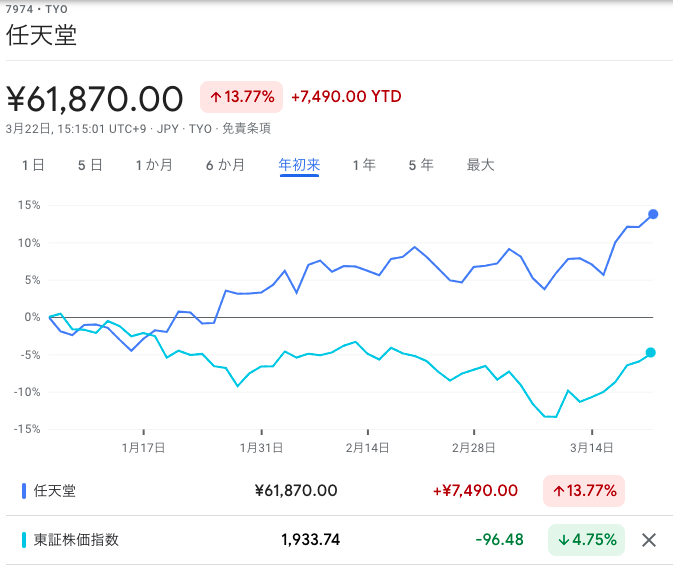Click the 任天堂 legend row name
The height and width of the screenshot is (566, 673).
55,491
